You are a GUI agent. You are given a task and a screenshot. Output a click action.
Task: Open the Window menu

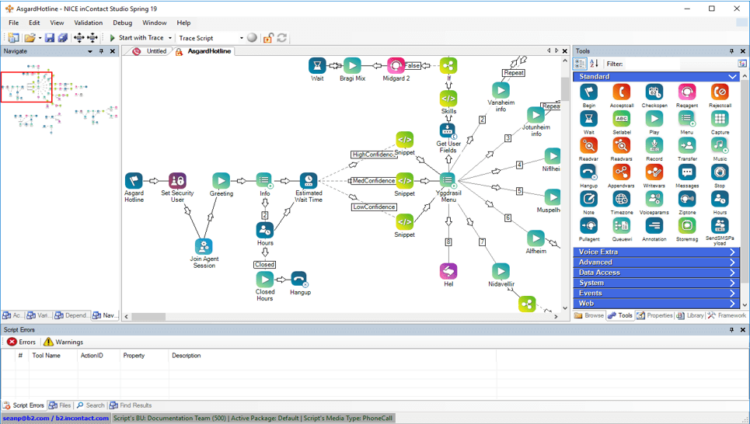click(154, 22)
